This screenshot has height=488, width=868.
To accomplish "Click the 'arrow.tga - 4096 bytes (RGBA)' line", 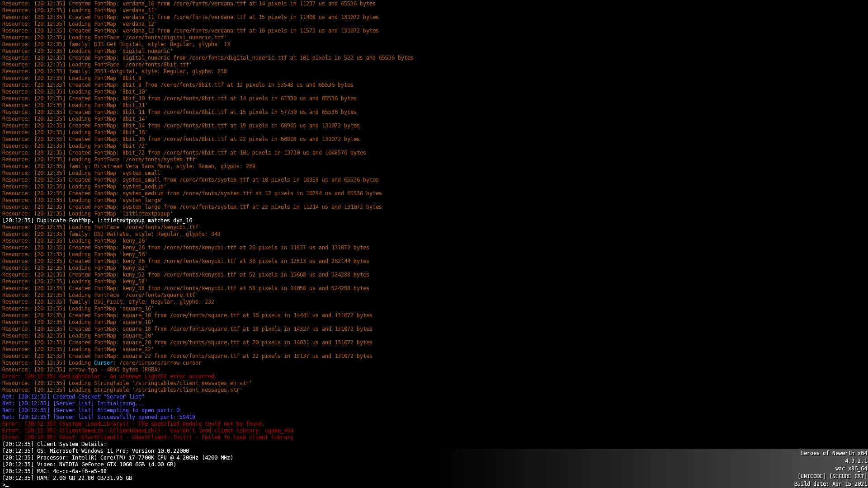I will 81,370.
